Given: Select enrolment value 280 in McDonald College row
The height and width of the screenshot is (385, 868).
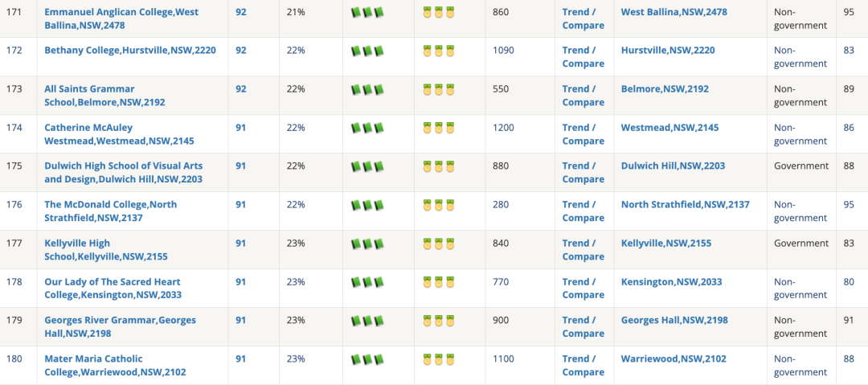Looking at the screenshot, I should [501, 204].
